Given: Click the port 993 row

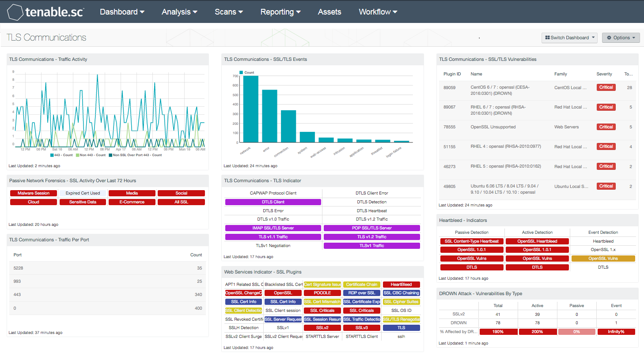Looking at the screenshot, I should (107, 281).
